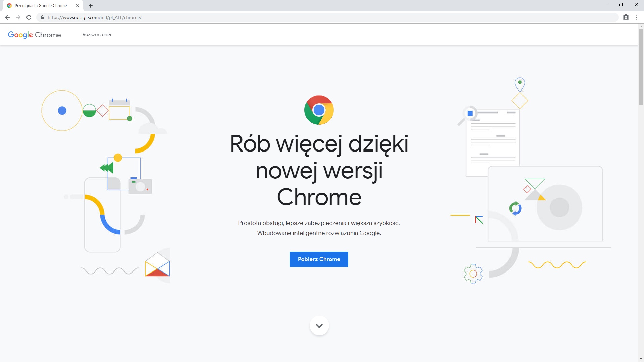
Task: Restore down the browser window
Action: tap(621, 5)
